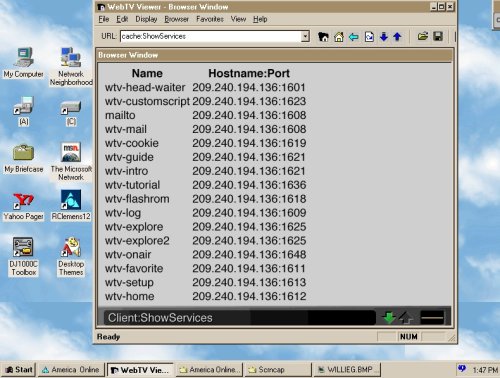Click the Client:ShowServices status text
The image size is (500, 378).
point(160,318)
